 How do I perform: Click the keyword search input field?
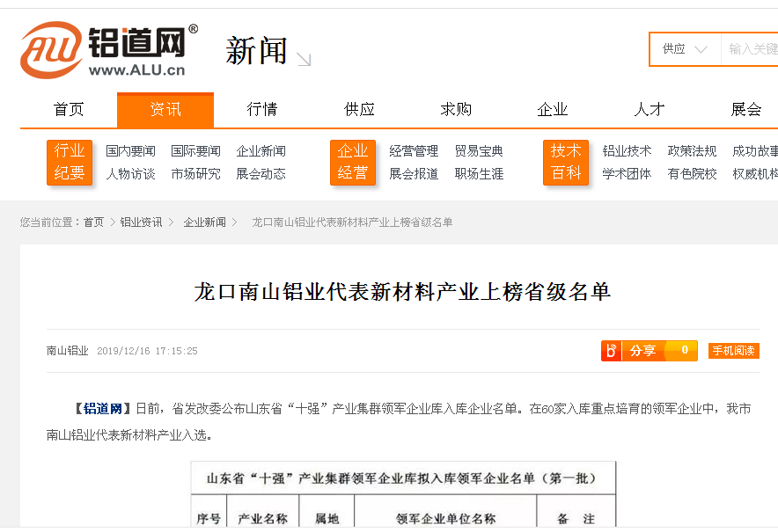[752, 49]
